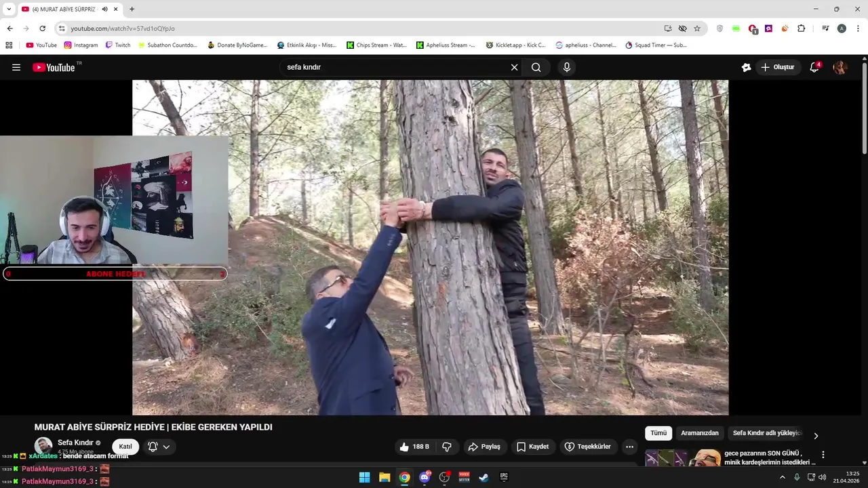Image resolution: width=868 pixels, height=488 pixels.
Task: Show hidden system tray icons
Action: pyautogui.click(x=782, y=477)
